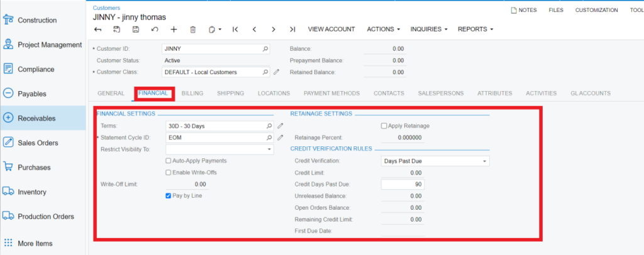Open the Actions menu dropdown

click(x=383, y=30)
